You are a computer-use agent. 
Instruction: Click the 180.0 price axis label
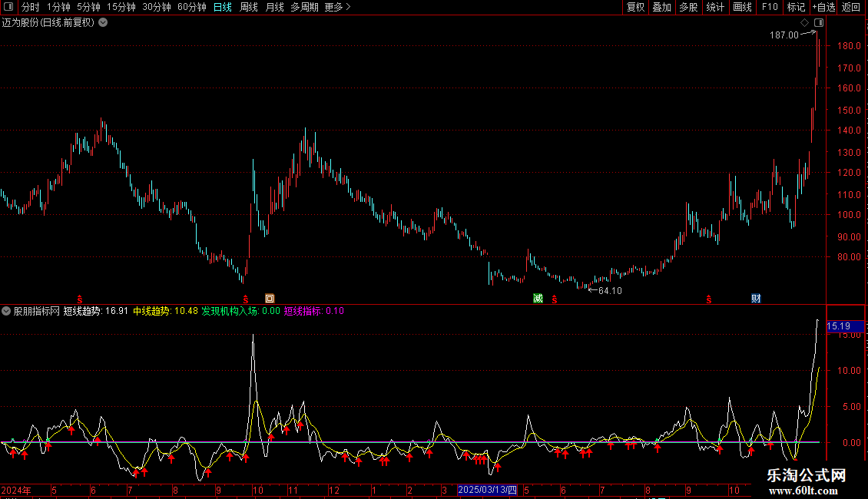(849, 46)
